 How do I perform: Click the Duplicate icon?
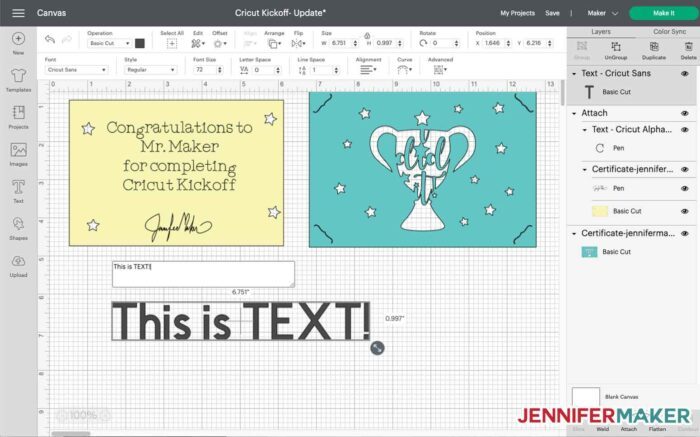[x=654, y=46]
